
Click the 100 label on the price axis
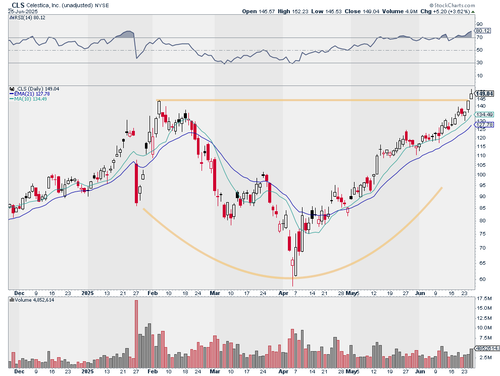481,175
